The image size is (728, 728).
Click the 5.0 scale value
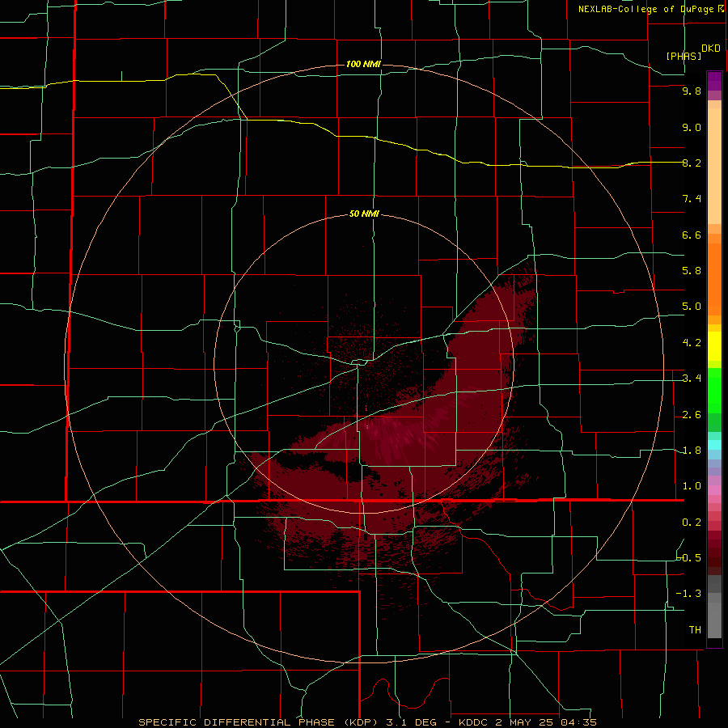point(692,307)
